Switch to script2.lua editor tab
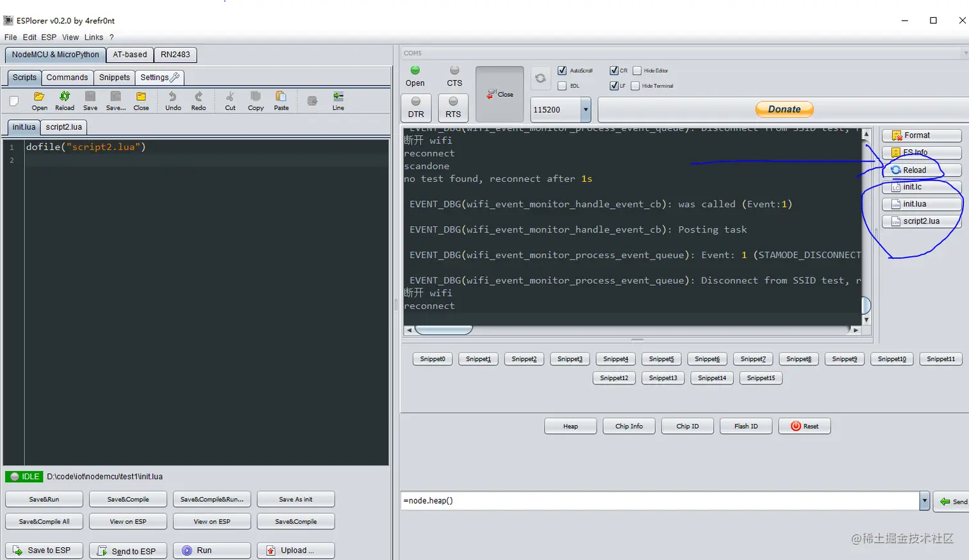The height and width of the screenshot is (560, 969). [x=64, y=127]
